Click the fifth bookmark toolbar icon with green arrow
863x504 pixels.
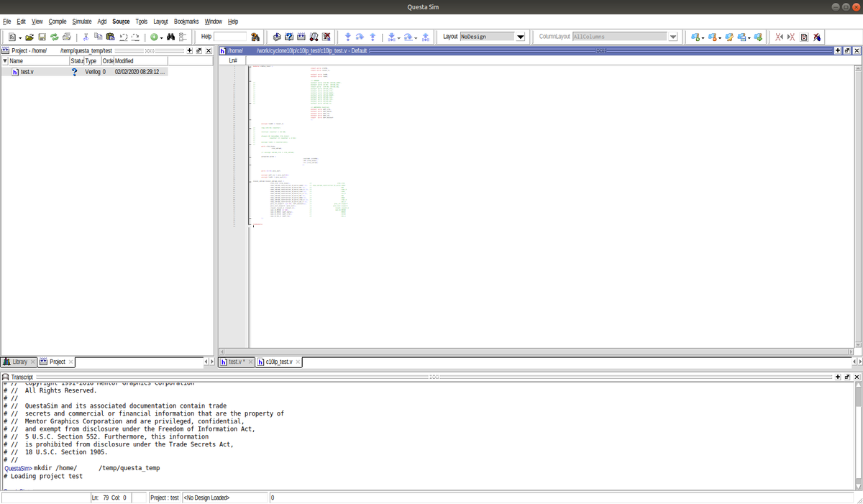[757, 37]
